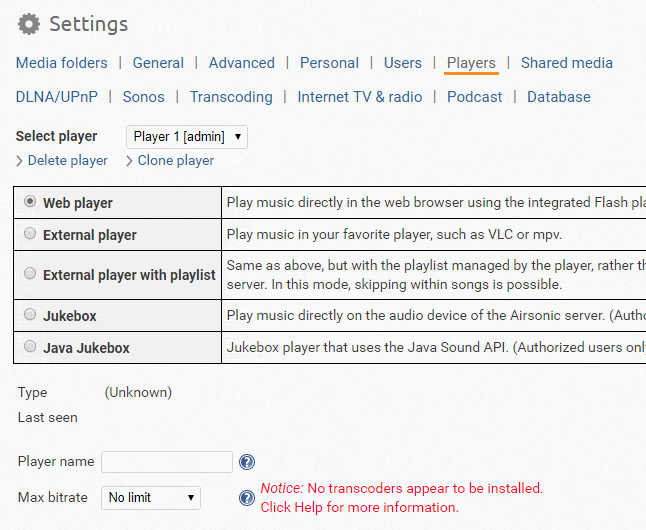
Task: Select the External player radio button
Action: pos(31,235)
